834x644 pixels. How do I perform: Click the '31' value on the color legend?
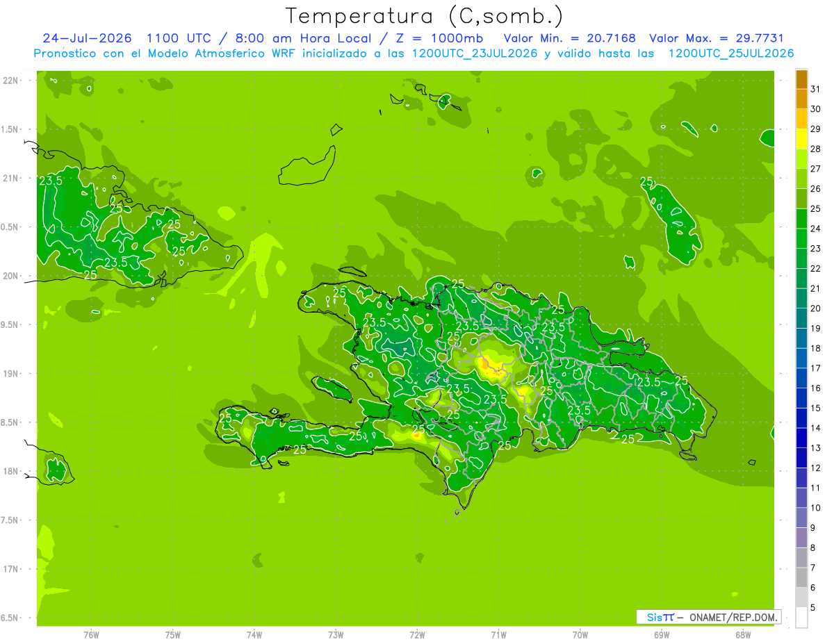click(815, 89)
